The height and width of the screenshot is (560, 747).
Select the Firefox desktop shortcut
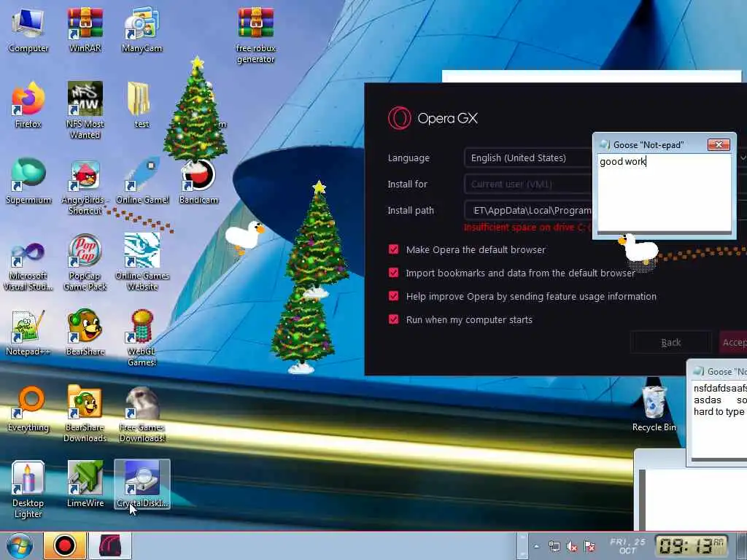[x=28, y=106]
